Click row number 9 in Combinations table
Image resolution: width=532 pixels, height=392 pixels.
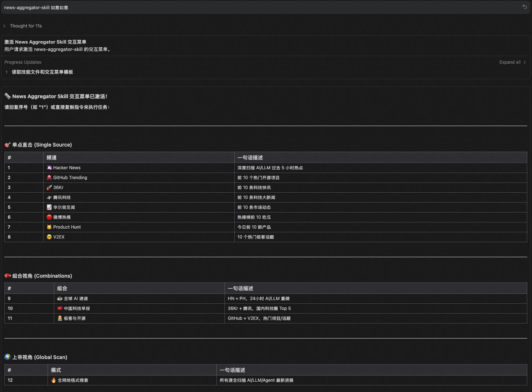point(9,299)
